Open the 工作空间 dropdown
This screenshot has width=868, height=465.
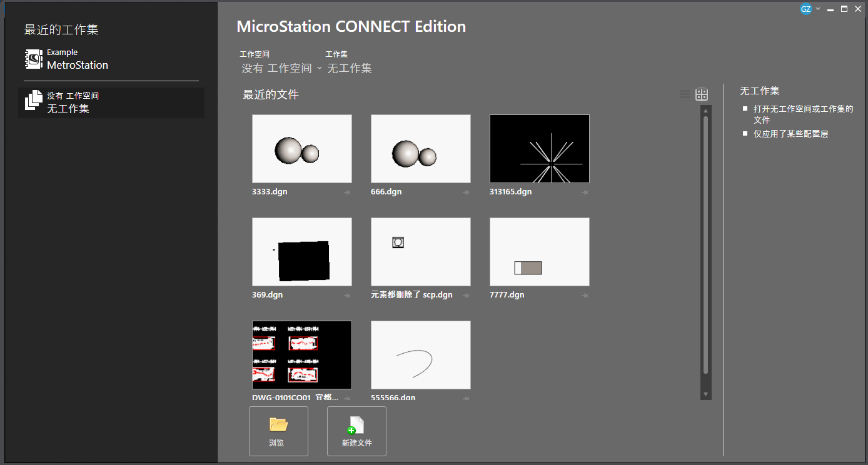[281, 68]
